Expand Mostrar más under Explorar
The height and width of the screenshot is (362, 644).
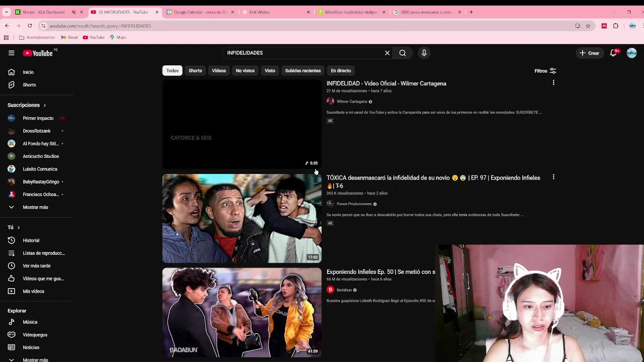coord(36,359)
